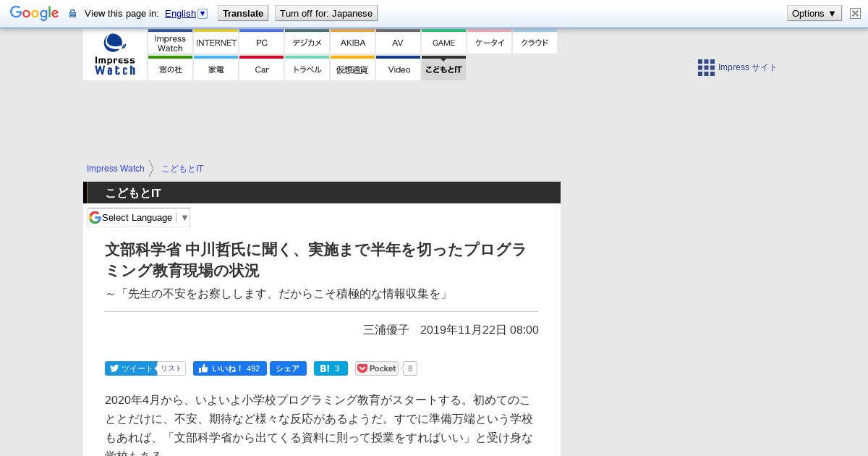Image resolution: width=868 pixels, height=456 pixels.
Task: Open the ケータイ nav tab
Action: point(489,42)
